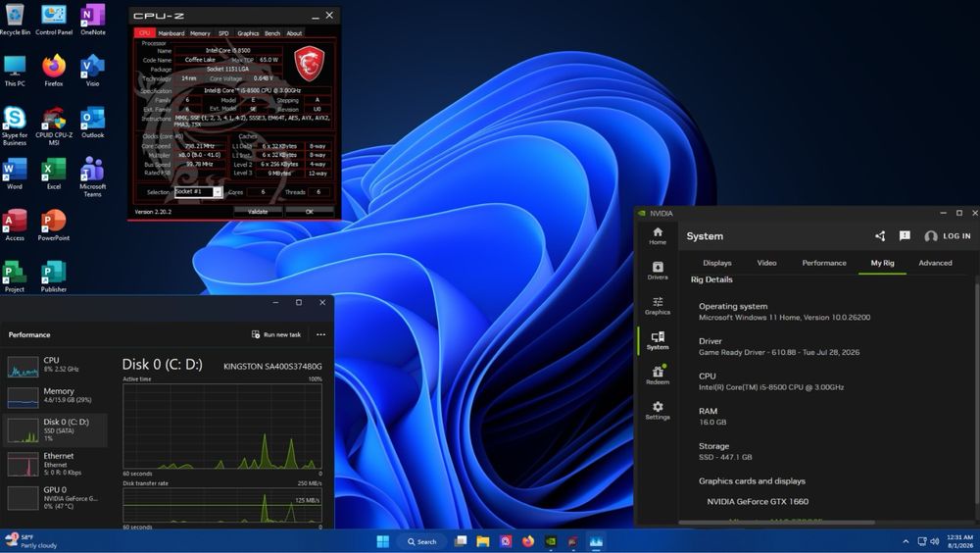The image size is (980, 553).
Task: Expand Socket #1 selection dropdown in CPU-Z
Action: click(x=217, y=192)
